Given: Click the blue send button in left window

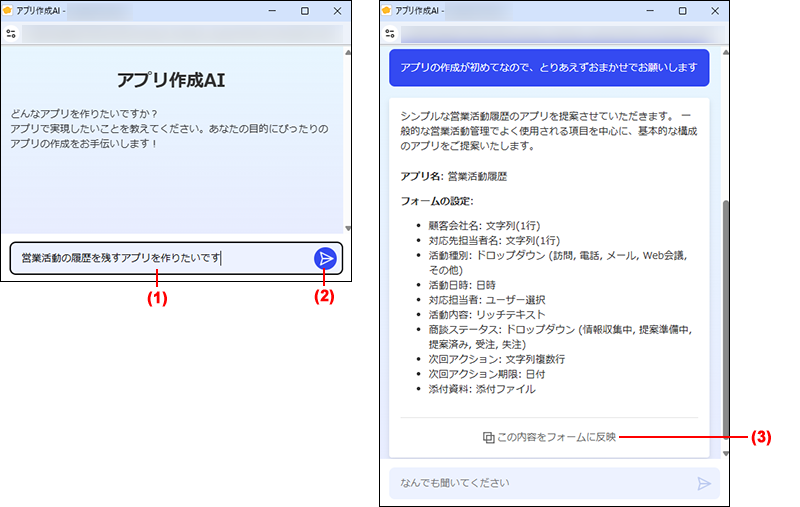Looking at the screenshot, I should tap(325, 259).
